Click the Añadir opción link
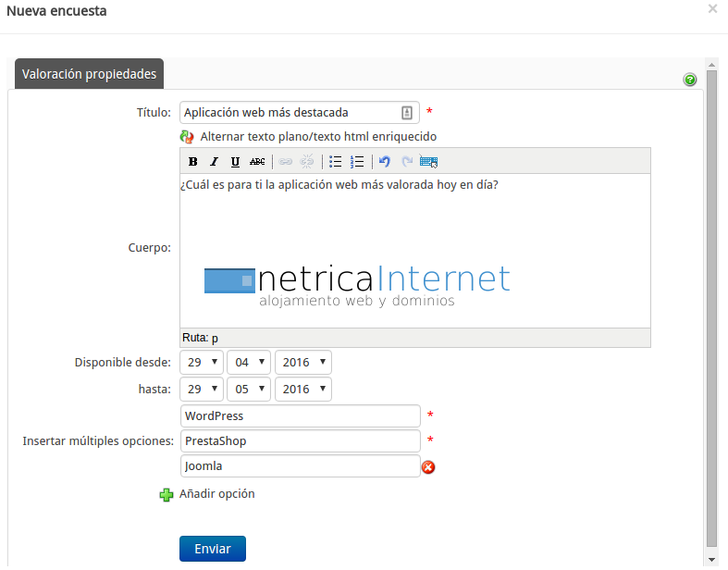Viewport: 728px width, 570px height. pyautogui.click(x=216, y=494)
